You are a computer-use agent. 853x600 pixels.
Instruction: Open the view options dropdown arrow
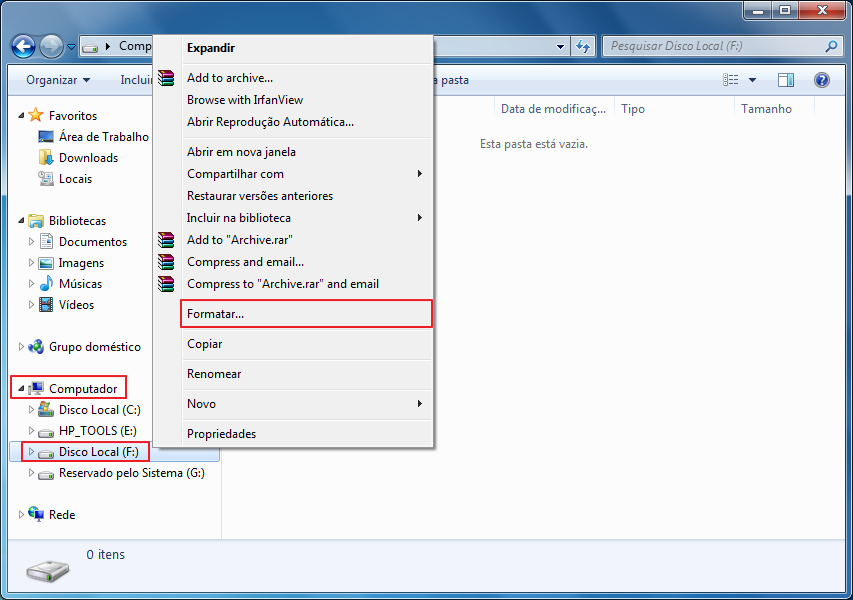tap(752, 80)
